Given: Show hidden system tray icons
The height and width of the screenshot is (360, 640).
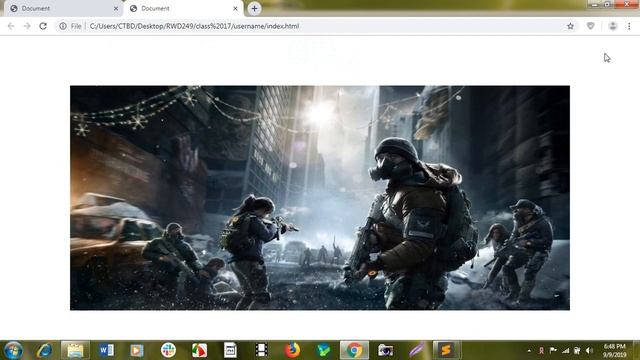Looking at the screenshot, I should click(x=529, y=351).
